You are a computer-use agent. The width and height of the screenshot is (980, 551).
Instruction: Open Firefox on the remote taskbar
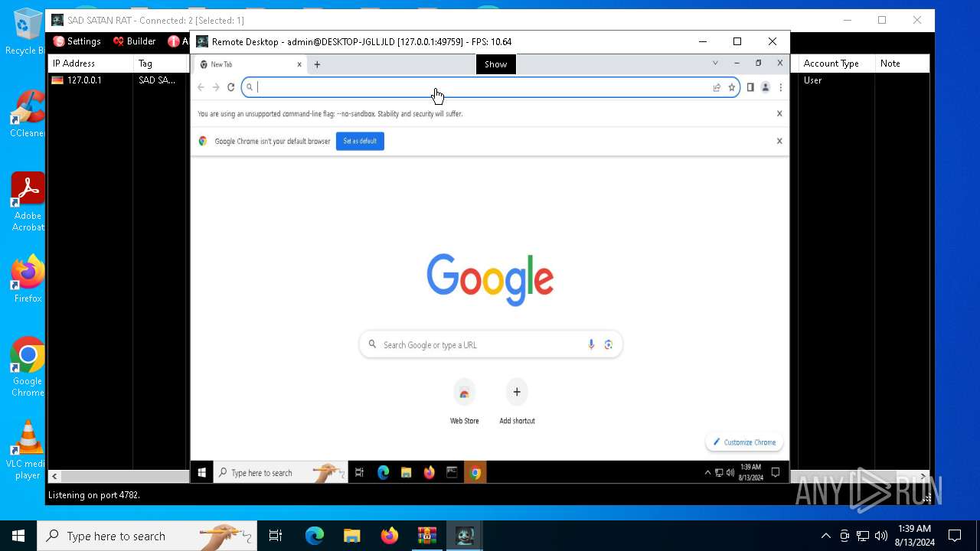point(429,473)
